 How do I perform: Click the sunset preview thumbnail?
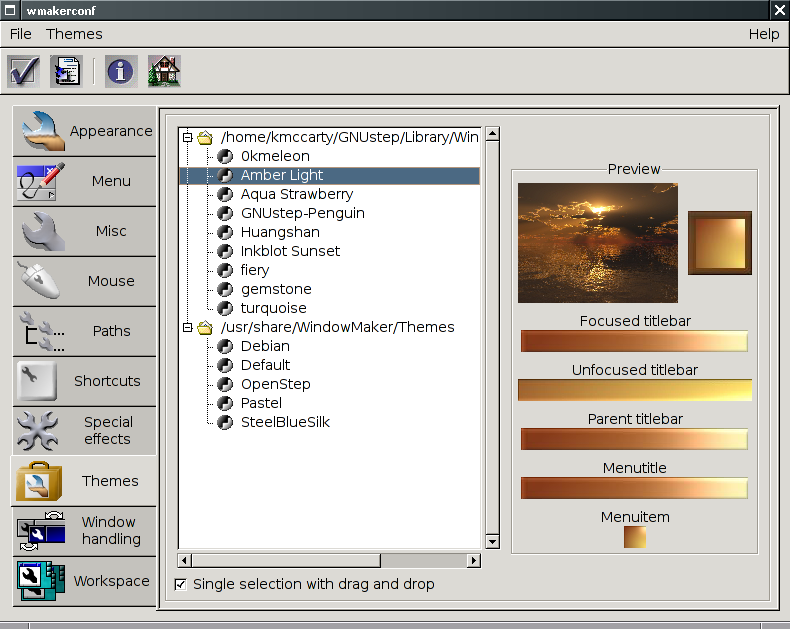597,243
